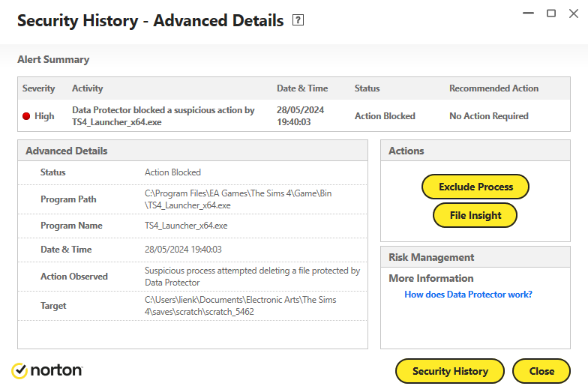Screen dimensions: 588x389
Task: Click the Program Name row label
Action: pos(71,226)
